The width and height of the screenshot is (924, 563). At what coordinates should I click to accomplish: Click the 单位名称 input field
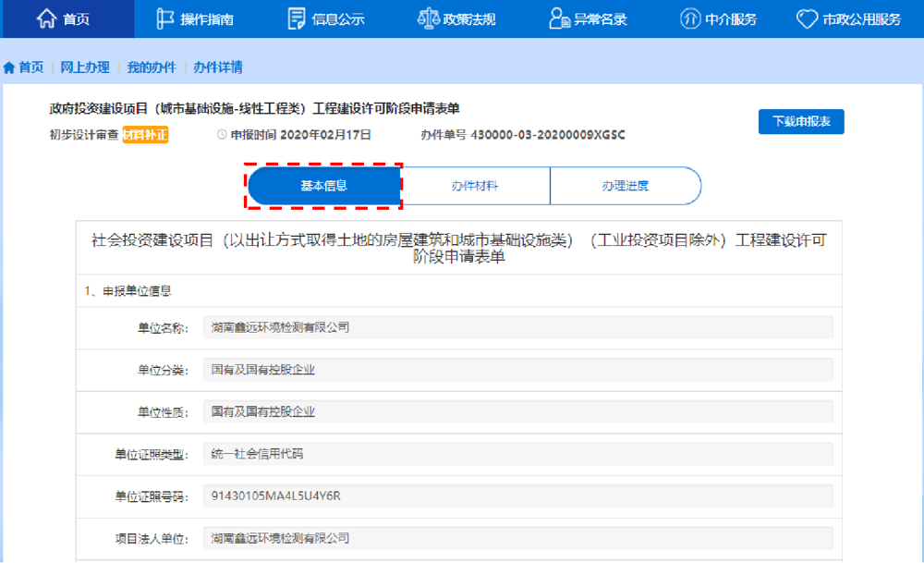(517, 325)
